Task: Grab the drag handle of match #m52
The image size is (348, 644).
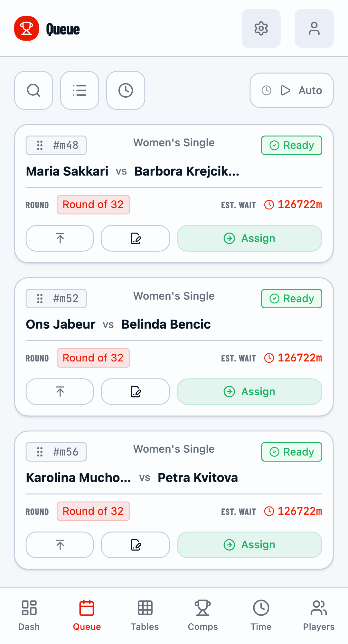Action: click(x=40, y=299)
